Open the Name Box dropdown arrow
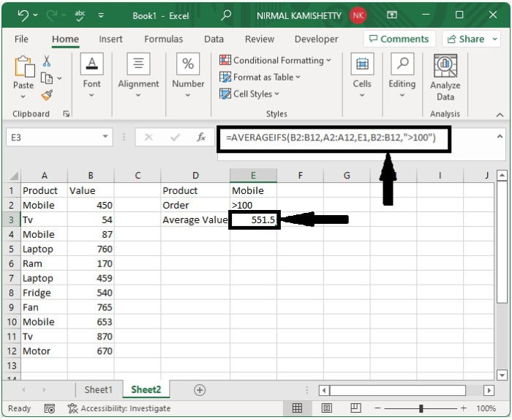Screen dimensions: 512x420 coord(105,137)
